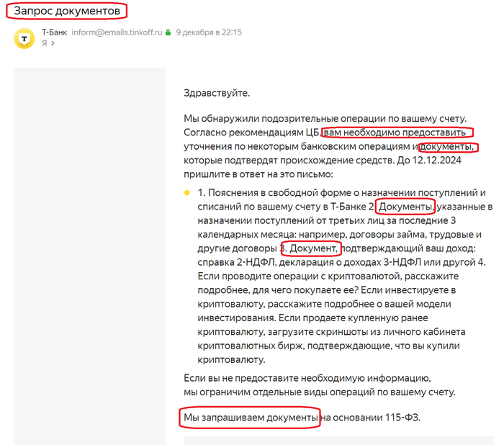Click the green lock security icon
Viewport: 504px width, 445px height.
[x=168, y=32]
